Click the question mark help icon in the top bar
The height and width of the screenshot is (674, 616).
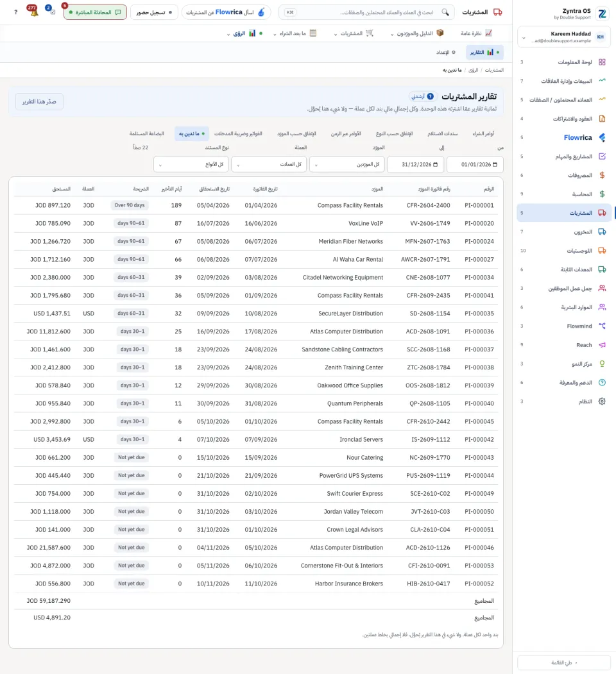(x=16, y=12)
